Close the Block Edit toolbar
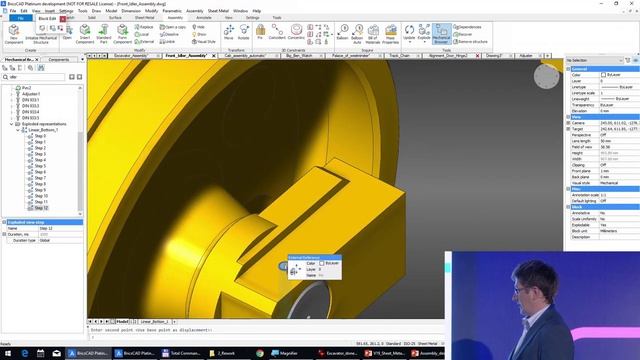640x360 pixels. pyautogui.click(x=63, y=19)
